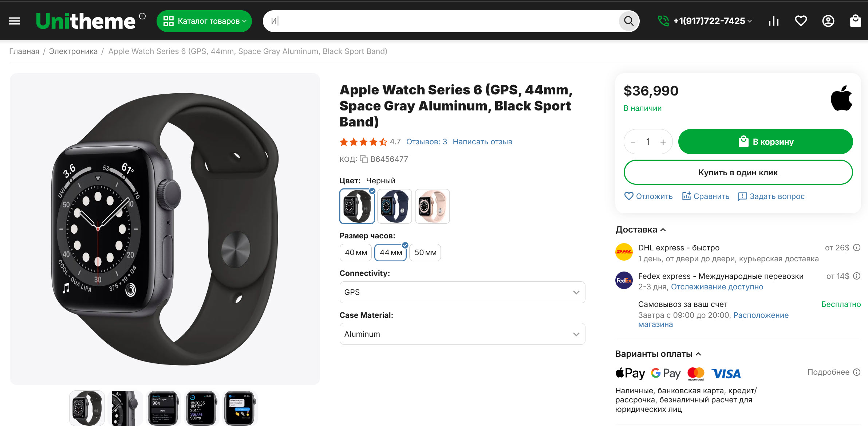Open the shopping bag cart icon
Image resolution: width=868 pixels, height=433 pixels.
[x=855, y=21]
